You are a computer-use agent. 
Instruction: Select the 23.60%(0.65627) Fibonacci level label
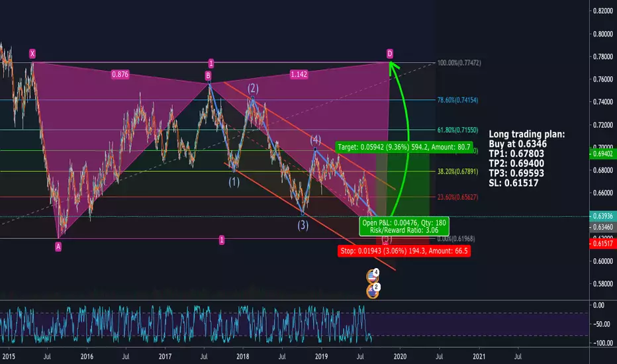tap(457, 197)
